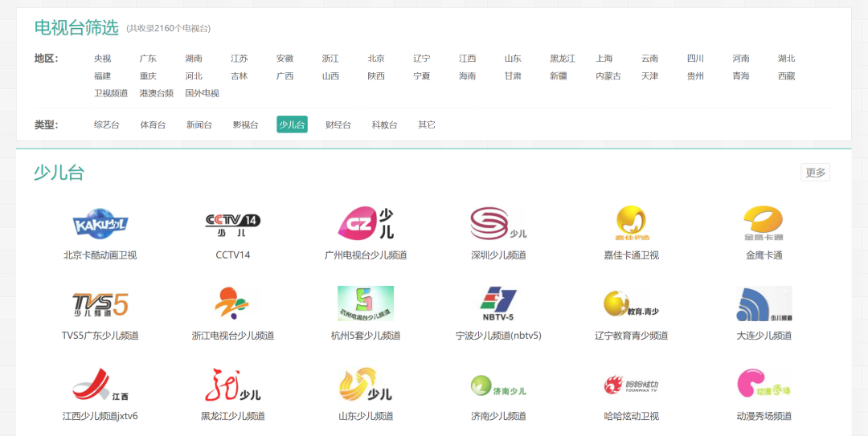This screenshot has height=436, width=868.
Task: Open the 哈哈炫动卫视 text link
Action: (x=632, y=416)
